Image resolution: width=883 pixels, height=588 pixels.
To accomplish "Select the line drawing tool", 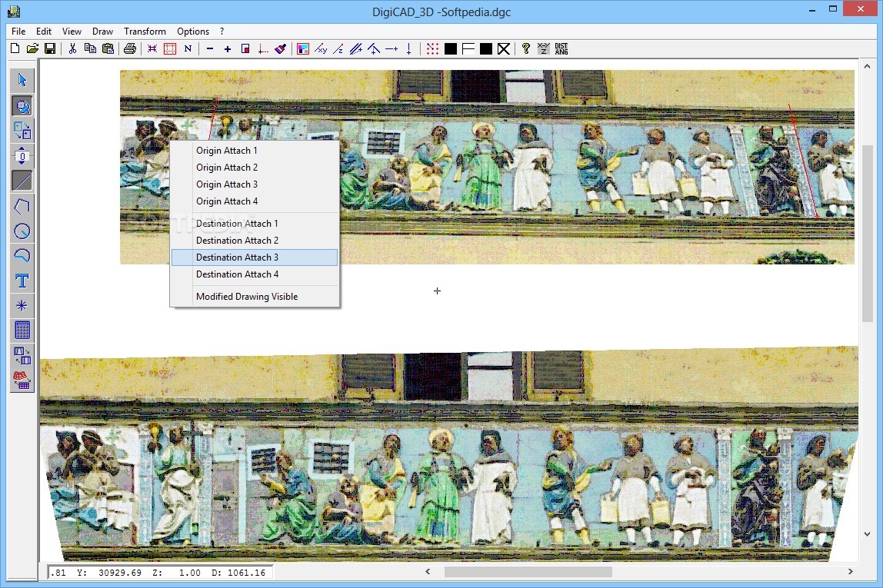I will 22,181.
